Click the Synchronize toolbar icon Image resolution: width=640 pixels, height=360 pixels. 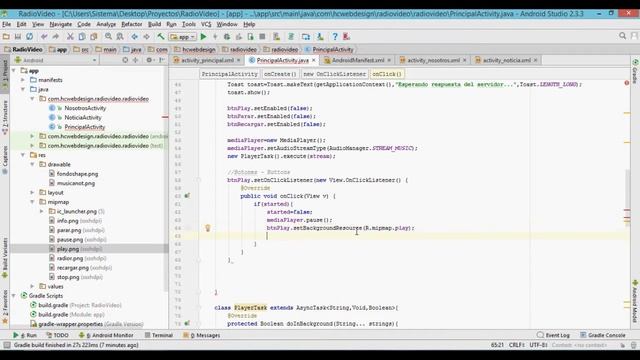tap(29, 37)
